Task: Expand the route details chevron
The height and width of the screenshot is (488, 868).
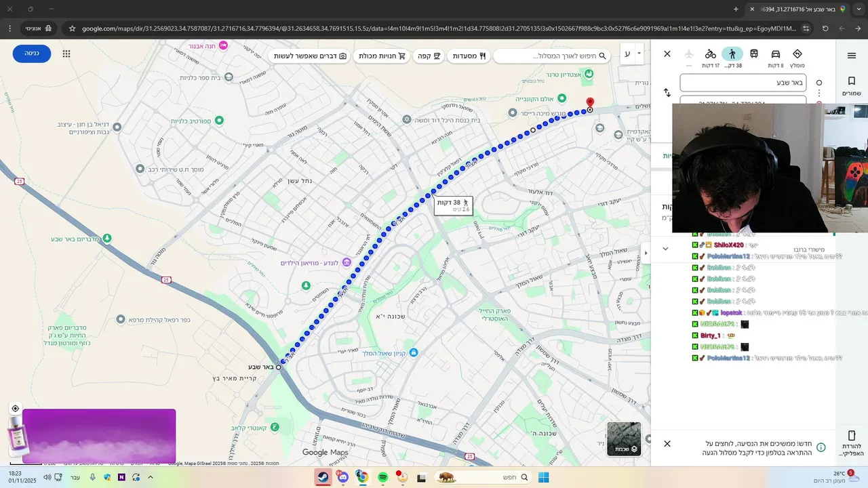Action: (665, 249)
